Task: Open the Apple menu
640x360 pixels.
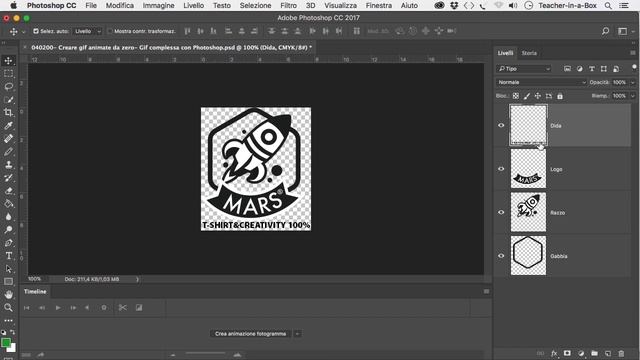Action: (13, 5)
